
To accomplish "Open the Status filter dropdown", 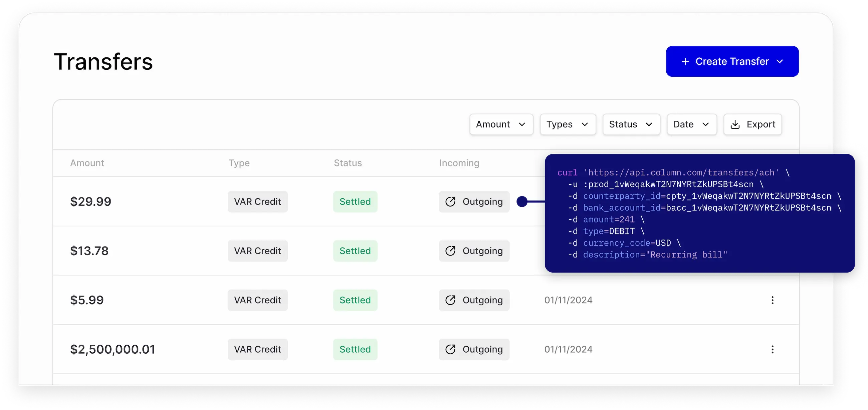I will (631, 124).
